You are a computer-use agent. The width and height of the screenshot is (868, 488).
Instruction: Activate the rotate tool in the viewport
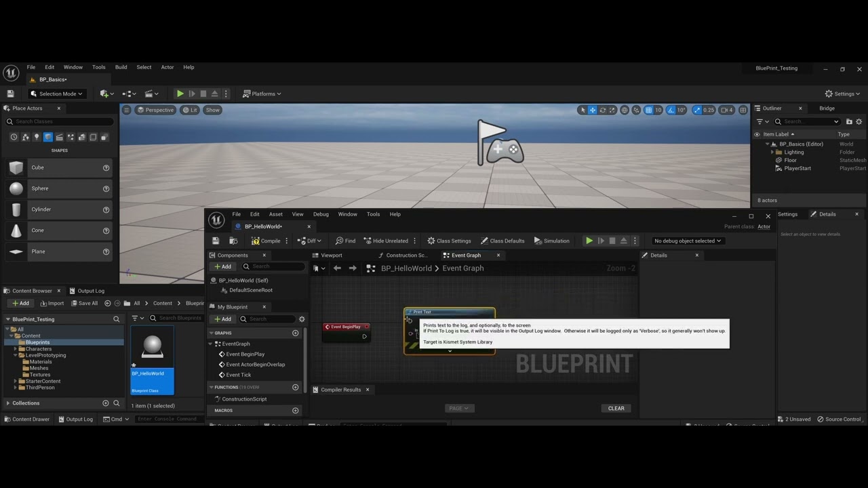602,110
